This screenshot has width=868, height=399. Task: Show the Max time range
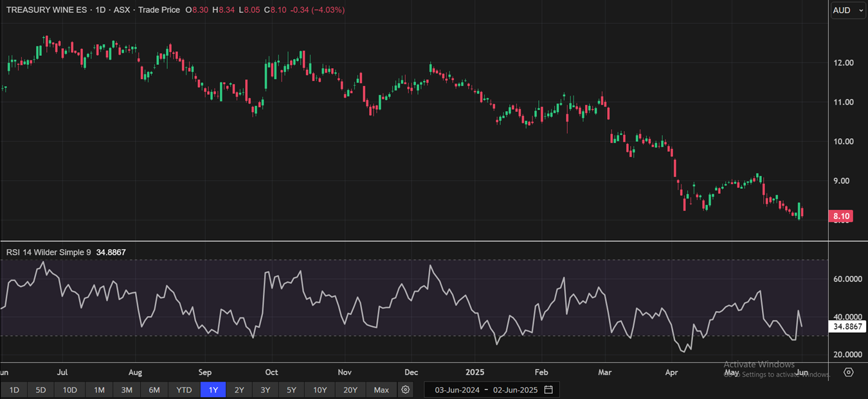pos(381,390)
